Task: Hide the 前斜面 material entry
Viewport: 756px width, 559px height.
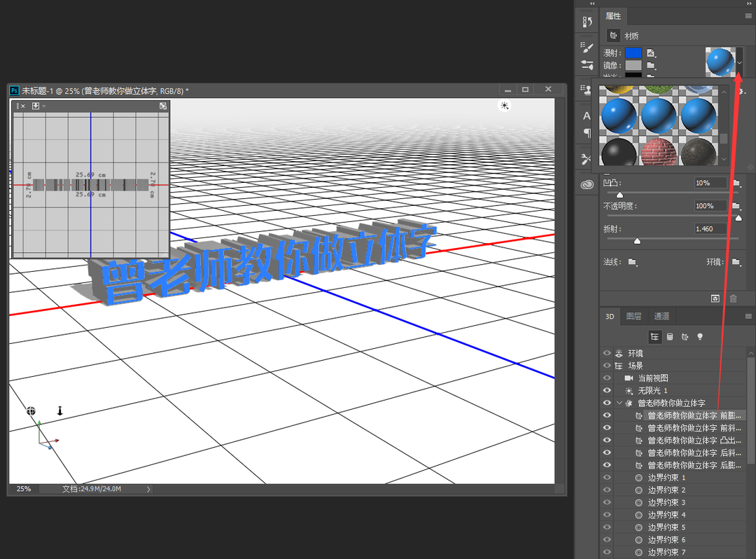Action: tap(607, 428)
